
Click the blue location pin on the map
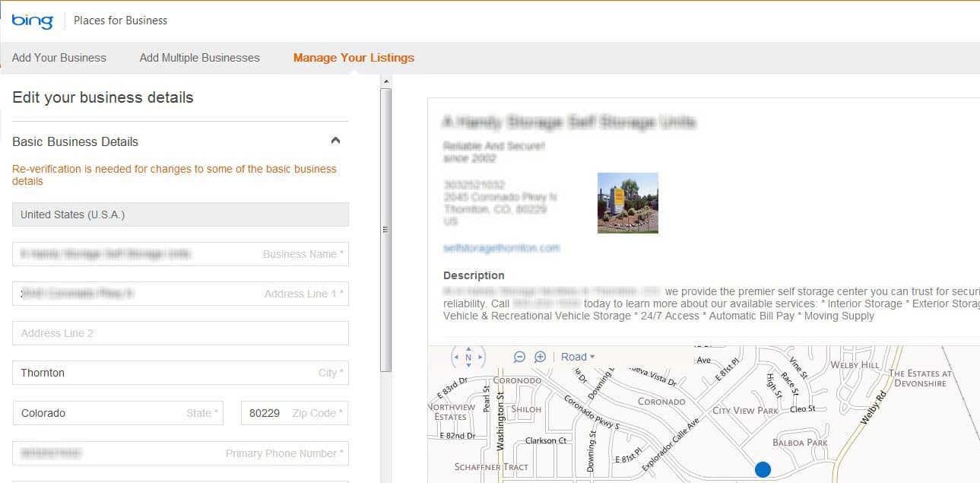(x=763, y=469)
